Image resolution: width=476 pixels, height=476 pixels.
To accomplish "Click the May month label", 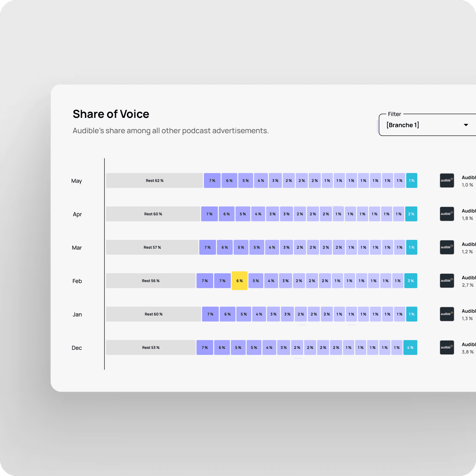I will (x=76, y=181).
